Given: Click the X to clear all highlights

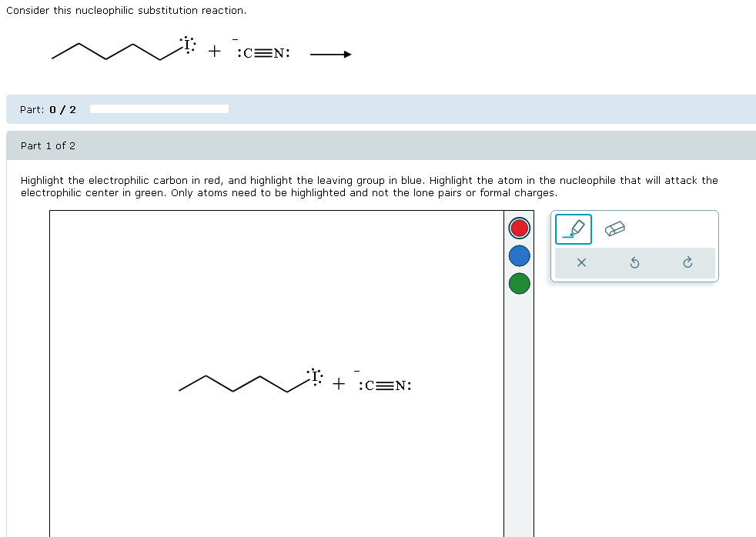Looking at the screenshot, I should (x=581, y=262).
